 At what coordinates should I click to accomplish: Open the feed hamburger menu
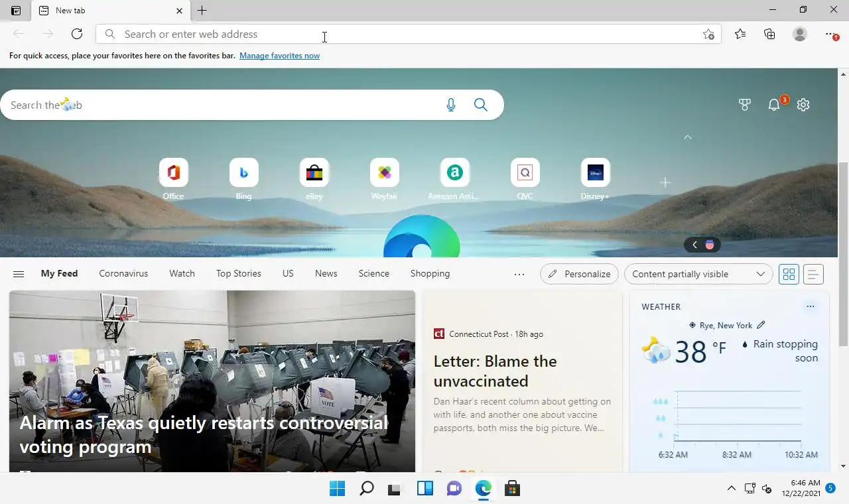(19, 274)
